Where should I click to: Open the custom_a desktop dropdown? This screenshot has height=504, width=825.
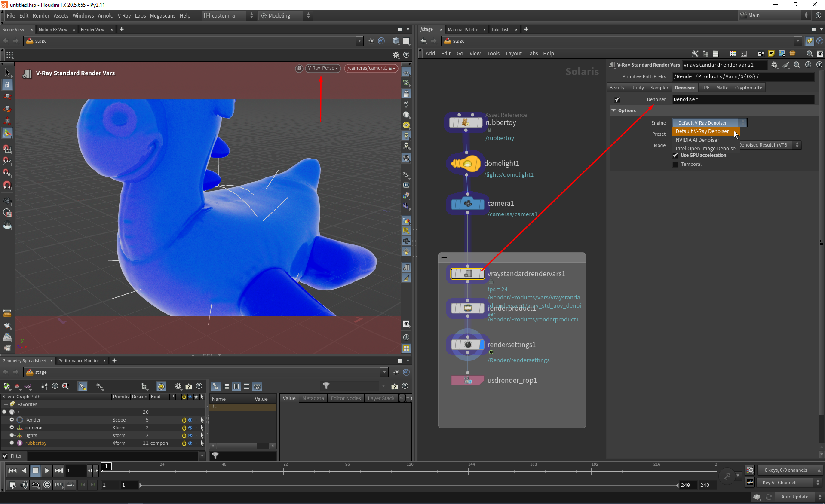tap(229, 16)
